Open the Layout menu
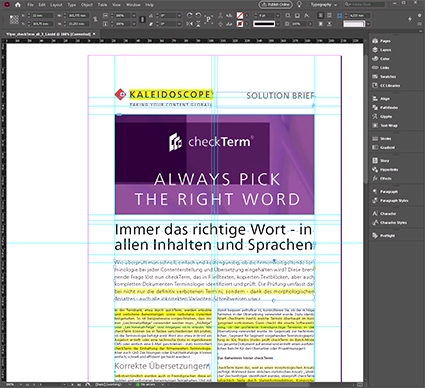The height and width of the screenshot is (388, 425). [x=56, y=5]
